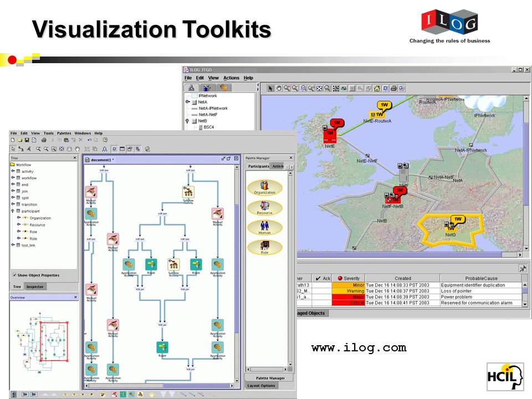The image size is (532, 399).
Task: Click the Human palette item
Action: pyautogui.click(x=265, y=228)
